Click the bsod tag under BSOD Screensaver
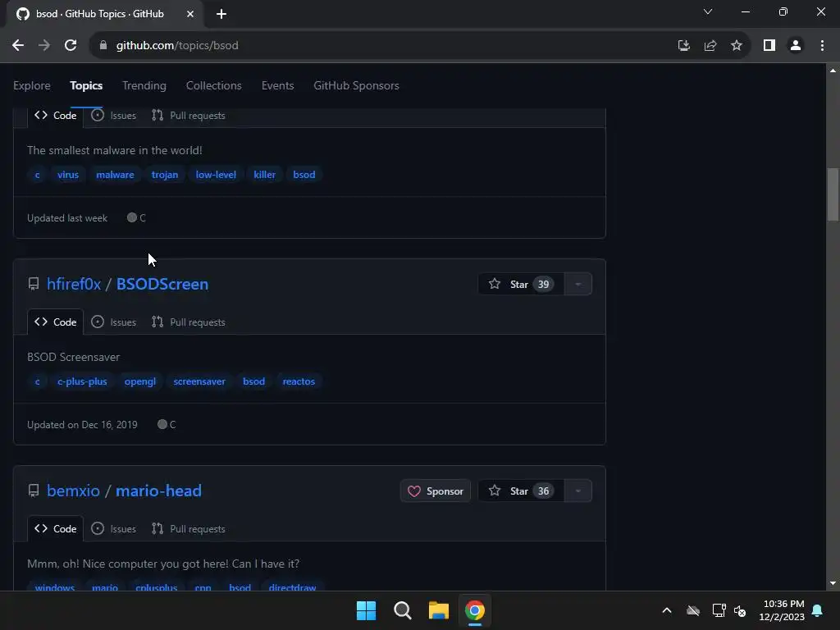This screenshot has width=840, height=630. [x=254, y=381]
